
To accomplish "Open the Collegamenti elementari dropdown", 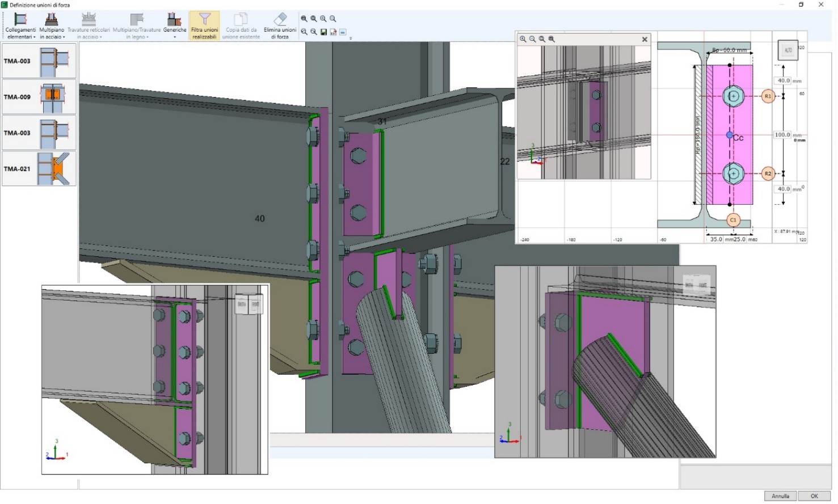I will pos(20,26).
